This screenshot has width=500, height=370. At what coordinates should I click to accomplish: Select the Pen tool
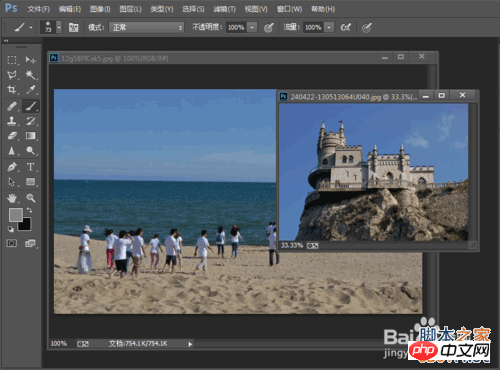[x=12, y=167]
